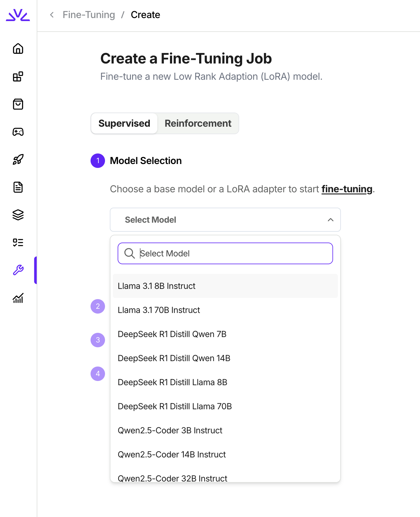420x517 pixels.
Task: Collapse the Select Model dropdown
Action: pyautogui.click(x=330, y=220)
